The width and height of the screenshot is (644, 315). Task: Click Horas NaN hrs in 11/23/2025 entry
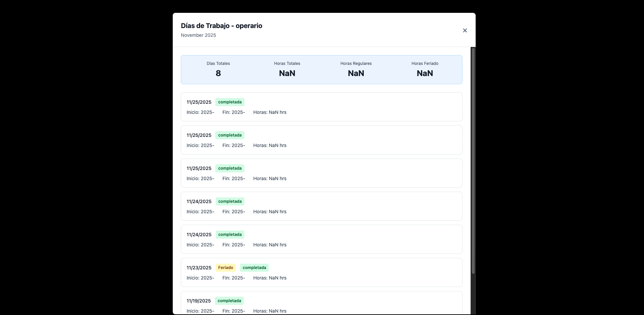(x=270, y=278)
